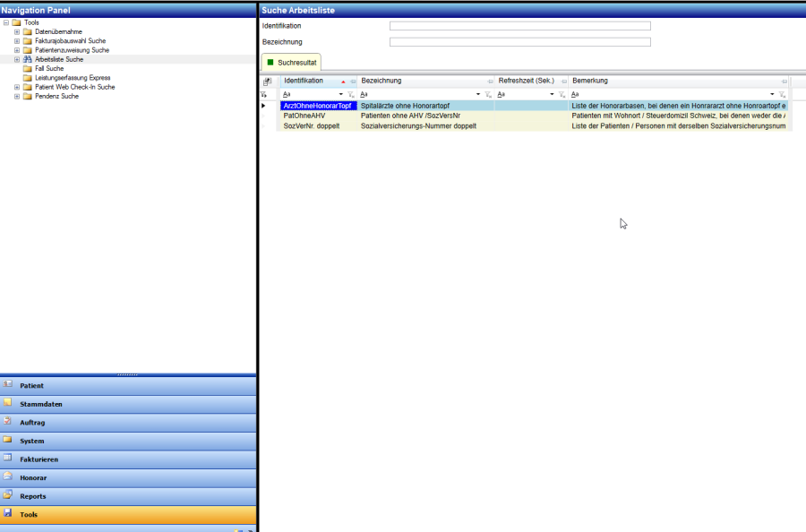806x532 pixels.
Task: Sort by the Identifikation column header
Action: [x=319, y=82]
